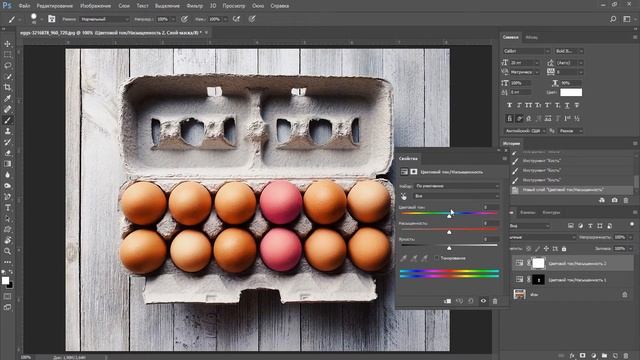Open the color range Все dropdown in Properties
The height and width of the screenshot is (360, 640).
(x=457, y=196)
